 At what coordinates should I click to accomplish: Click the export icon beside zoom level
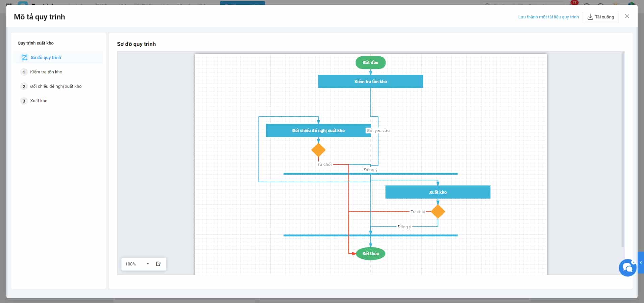coord(158,264)
